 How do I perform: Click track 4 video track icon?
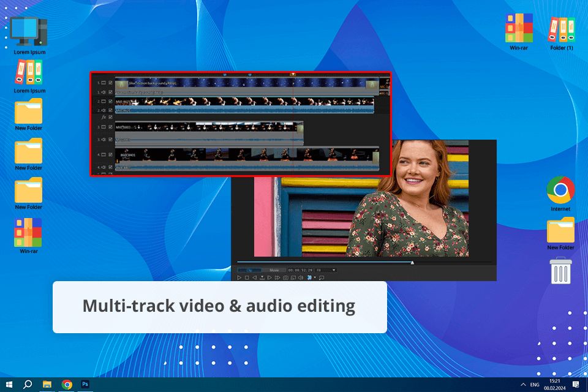click(x=104, y=154)
